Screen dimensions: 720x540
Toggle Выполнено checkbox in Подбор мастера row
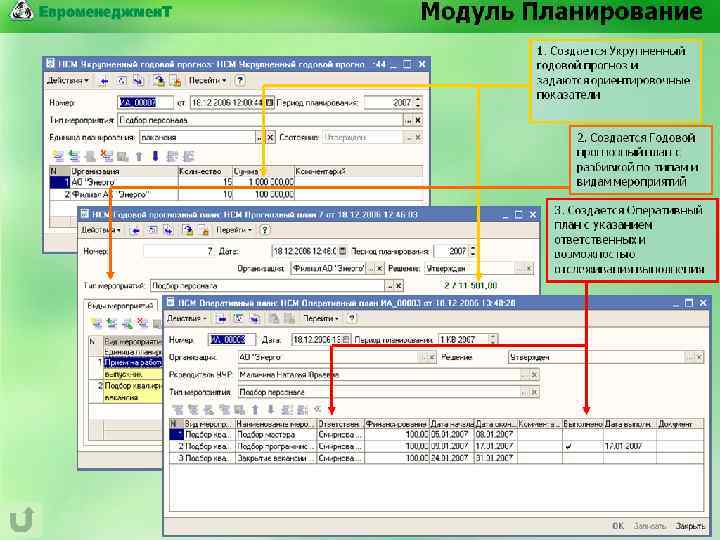click(583, 434)
